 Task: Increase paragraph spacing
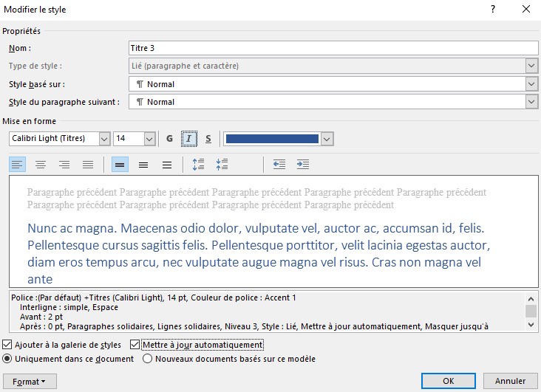(198, 165)
